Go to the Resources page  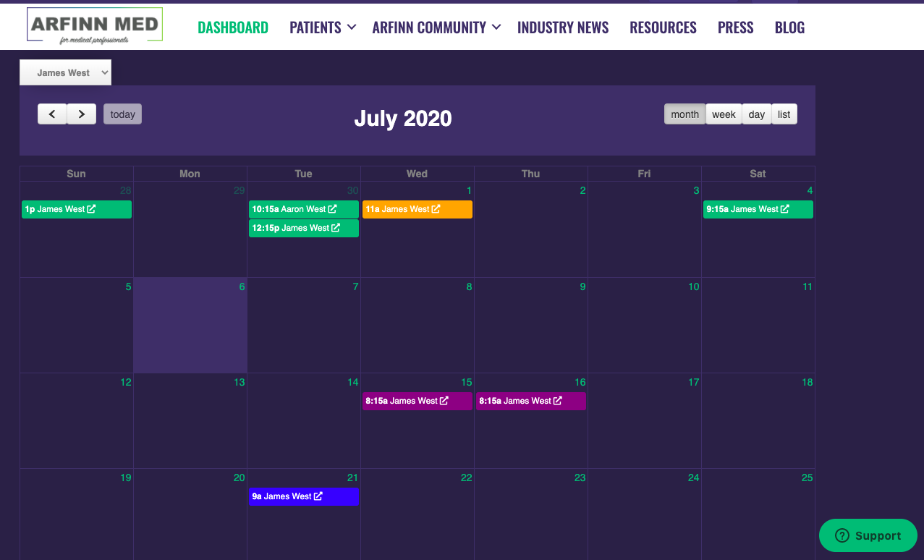tap(663, 27)
